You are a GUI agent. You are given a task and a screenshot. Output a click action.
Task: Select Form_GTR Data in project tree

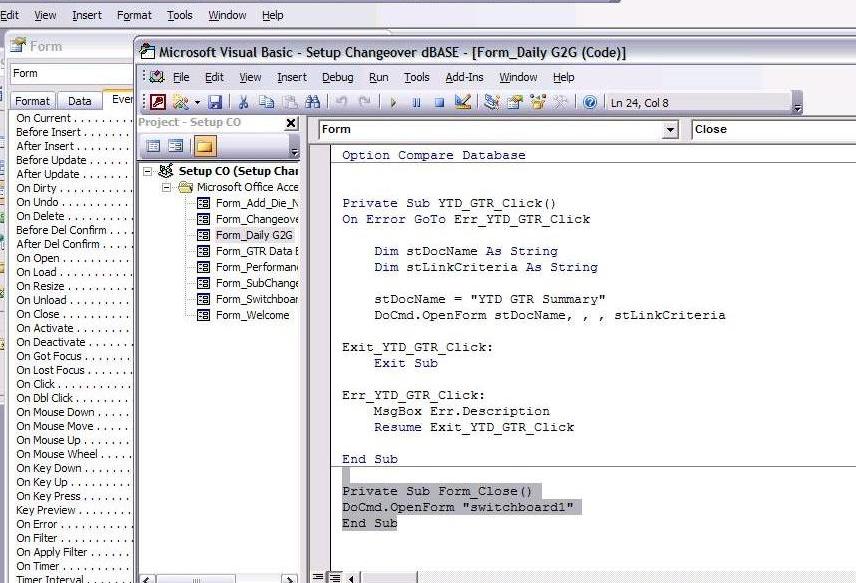tap(257, 251)
